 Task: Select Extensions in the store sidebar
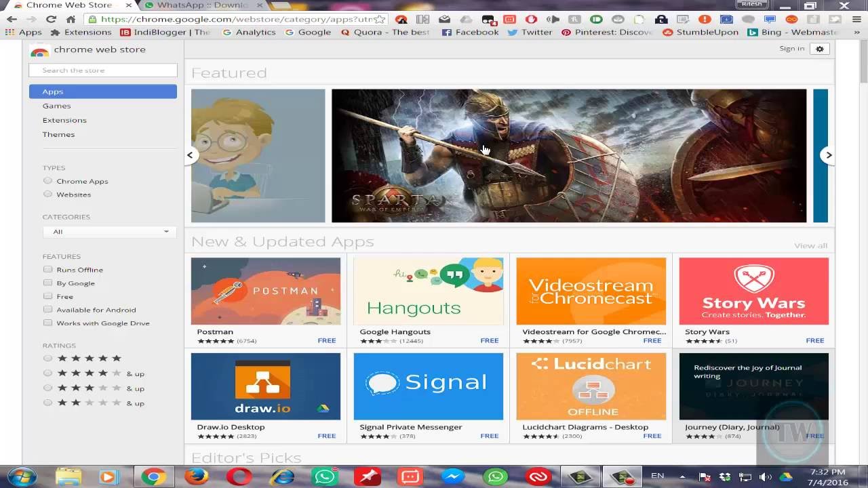point(64,120)
